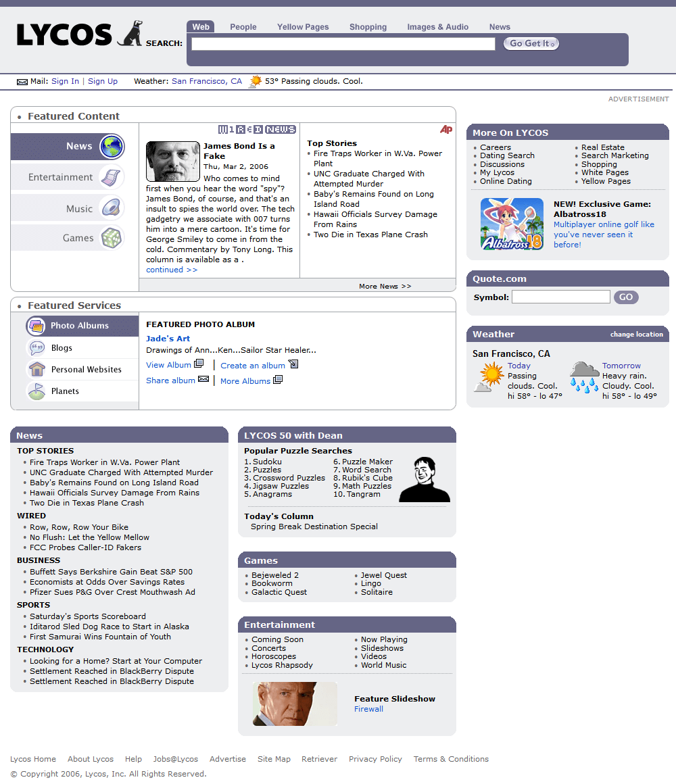676x784 pixels.
Task: Switch to the Shopping search tab
Action: [x=368, y=27]
